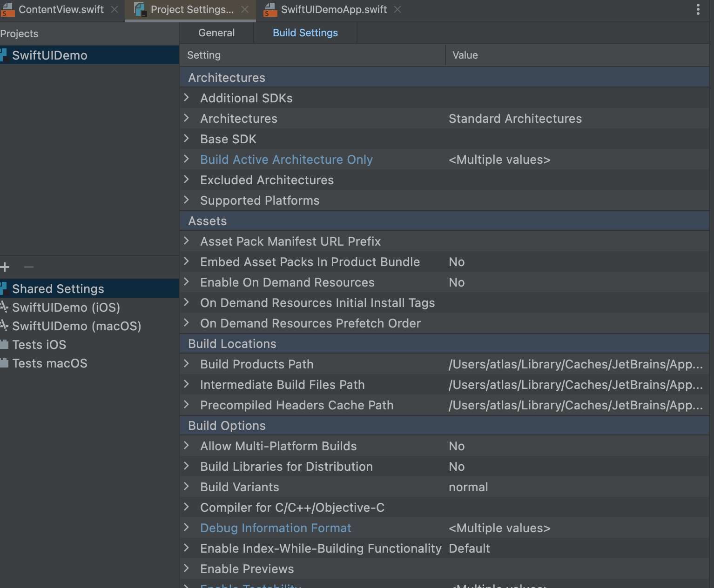Click Embed Asset Packs 'No' value

[457, 262]
